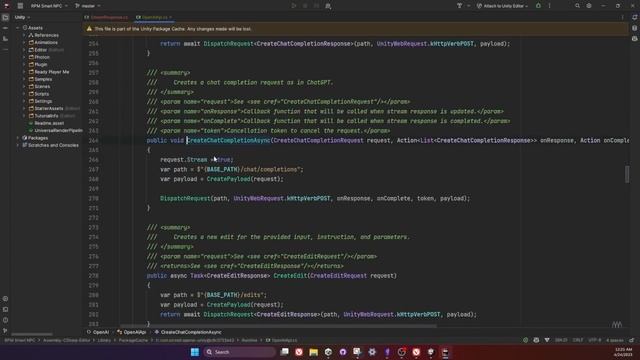Open the Problems tool window icon in left strip

pos(5,320)
